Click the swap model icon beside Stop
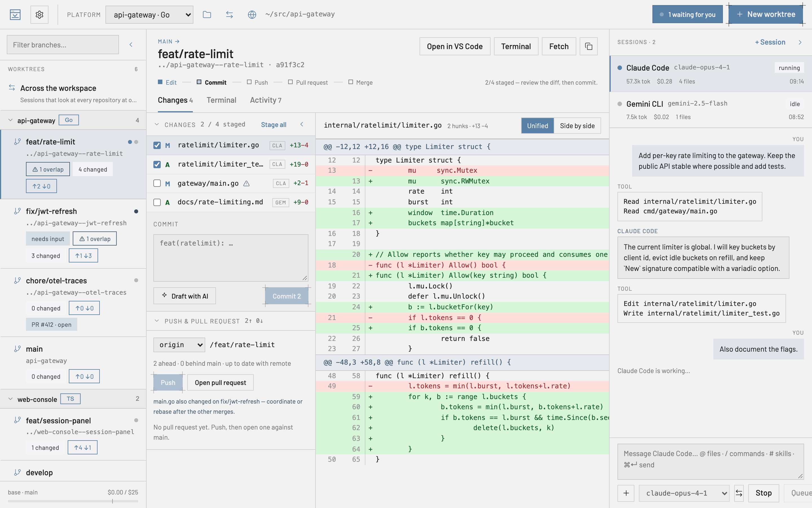The image size is (812, 508). pos(739,493)
